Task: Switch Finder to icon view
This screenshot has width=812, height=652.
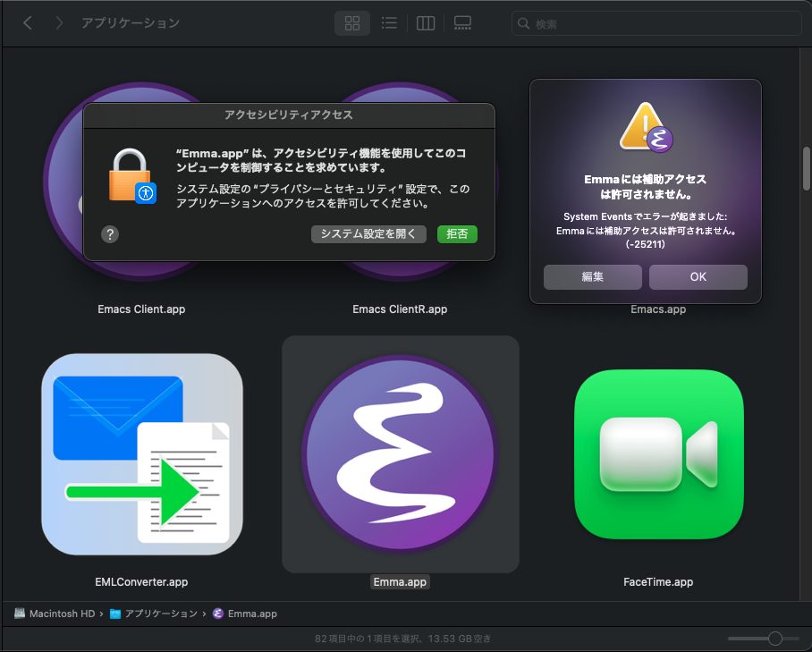Action: coord(352,22)
